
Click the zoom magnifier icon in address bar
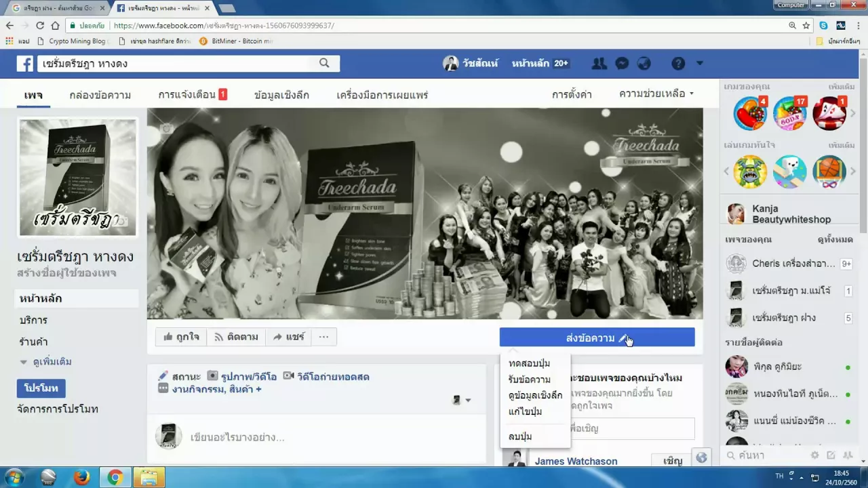click(x=792, y=25)
